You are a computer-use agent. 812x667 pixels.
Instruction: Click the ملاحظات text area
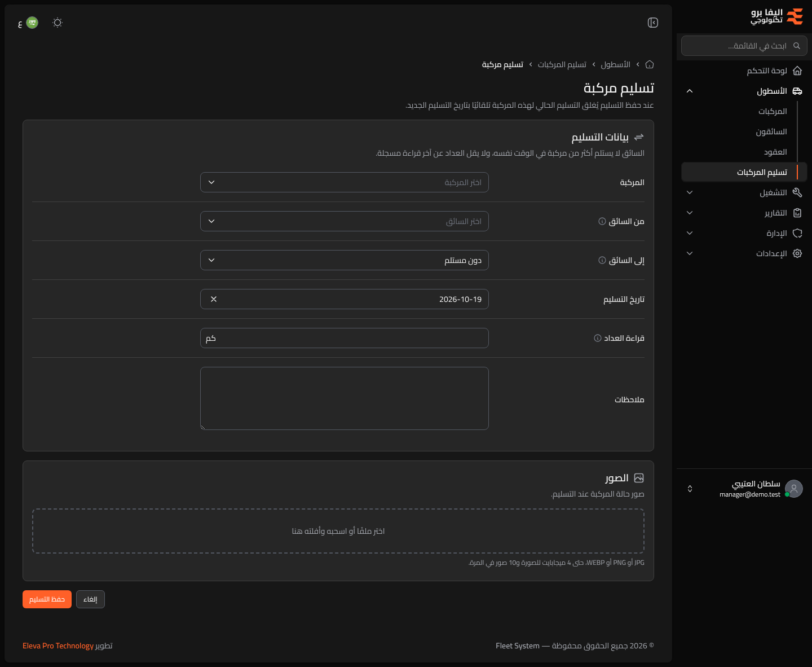(x=345, y=398)
